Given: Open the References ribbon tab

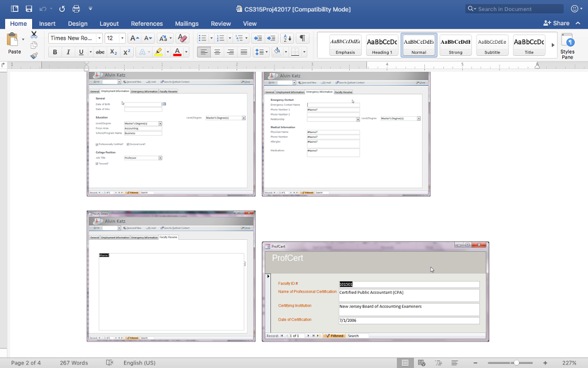Looking at the screenshot, I should tap(146, 24).
